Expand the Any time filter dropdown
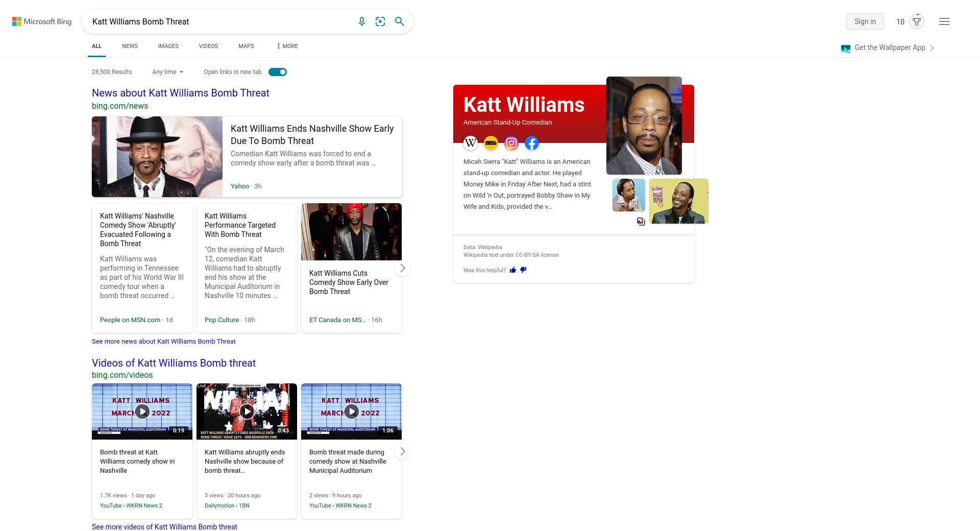This screenshot has height=531, width=980. point(167,72)
